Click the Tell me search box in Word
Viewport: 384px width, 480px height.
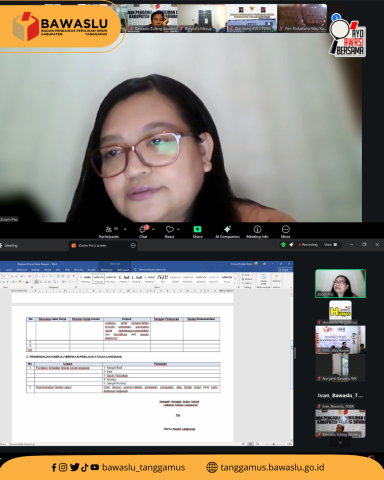coord(150,269)
